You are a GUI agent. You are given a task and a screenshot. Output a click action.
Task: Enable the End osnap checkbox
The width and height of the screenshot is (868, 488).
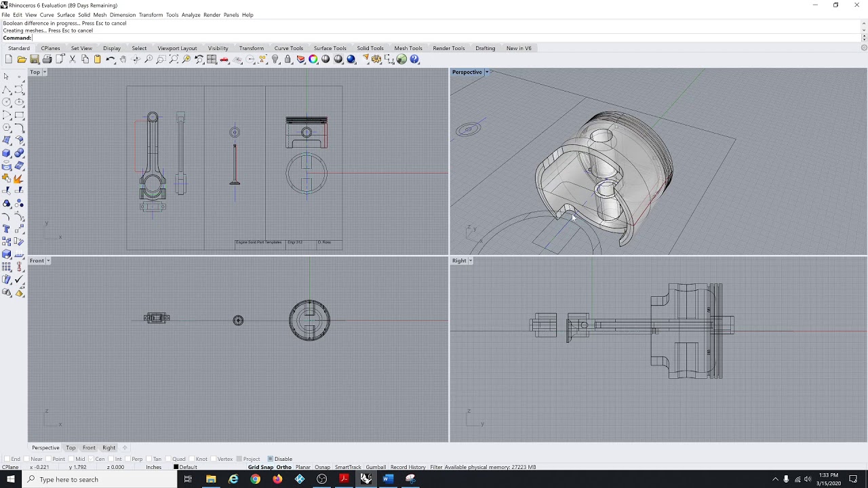point(7,459)
